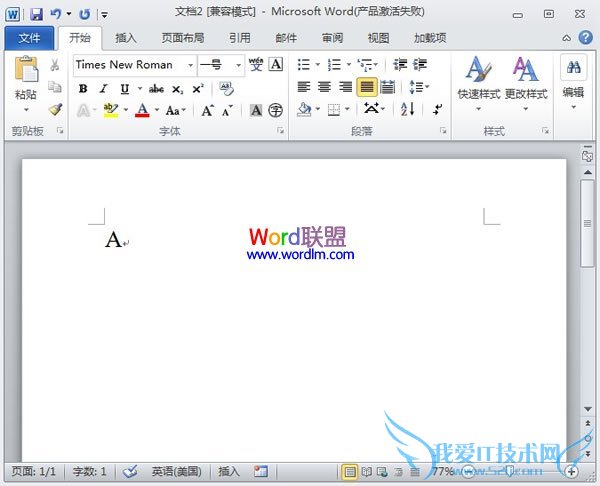Image resolution: width=600 pixels, height=486 pixels.
Task: Switch to 页面布局 Page Layout tab
Action: point(183,38)
